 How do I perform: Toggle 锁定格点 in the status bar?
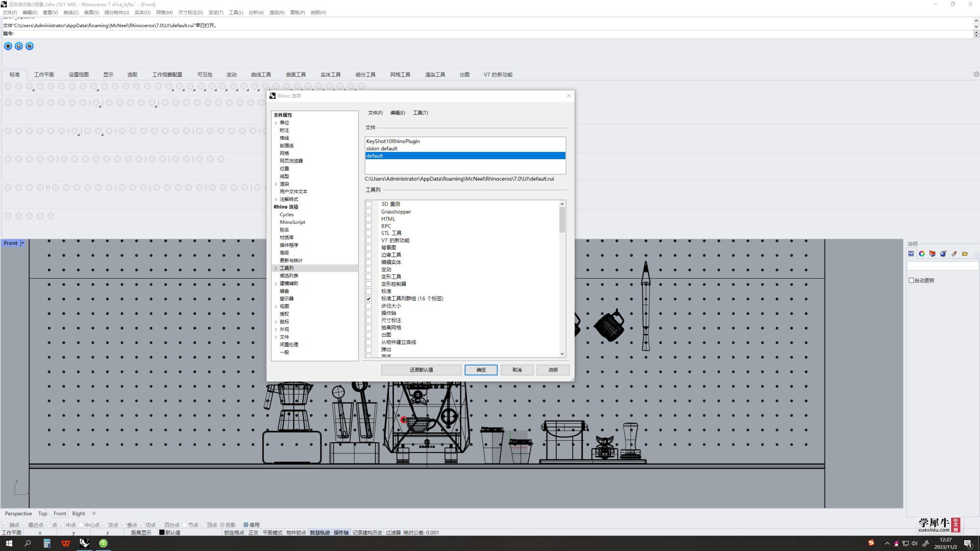[234, 532]
